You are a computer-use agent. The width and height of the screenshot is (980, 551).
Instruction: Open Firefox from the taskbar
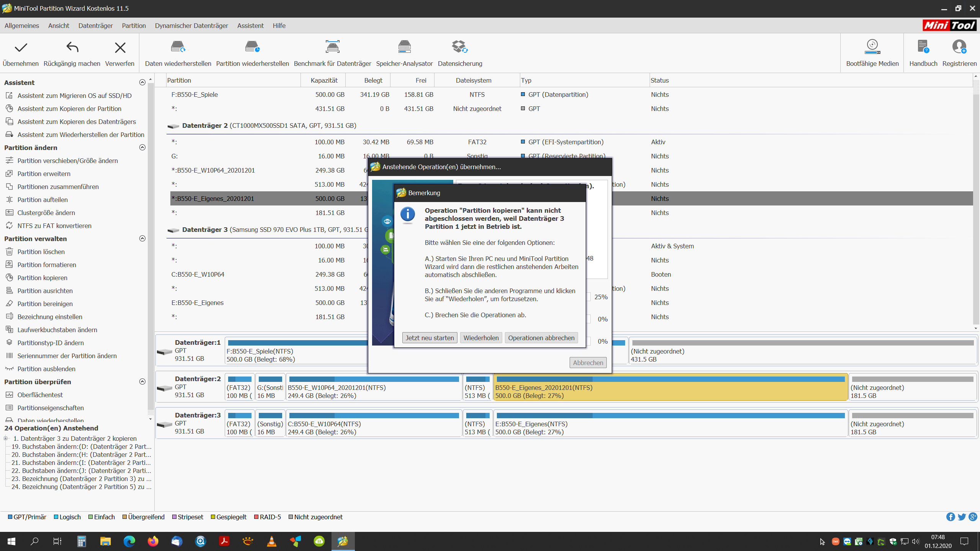tap(153, 541)
